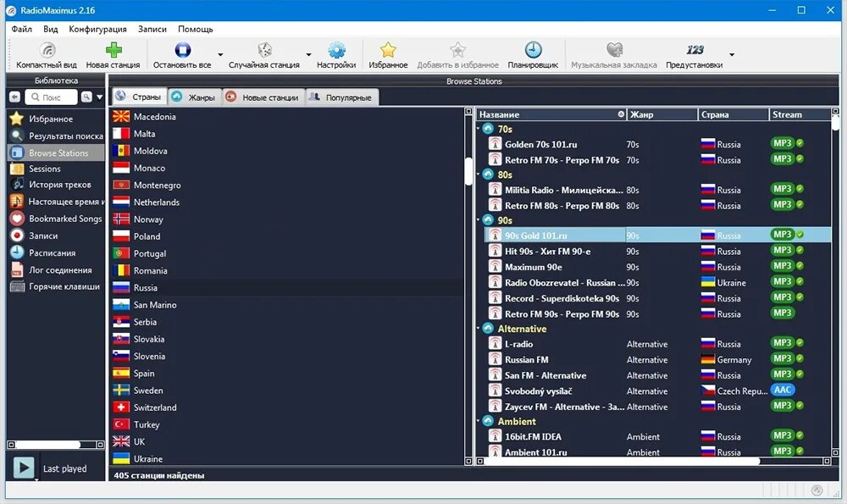This screenshot has width=847, height=504.
Task: Click MP3 badge of Russian FM row
Action: pyautogui.click(x=782, y=358)
